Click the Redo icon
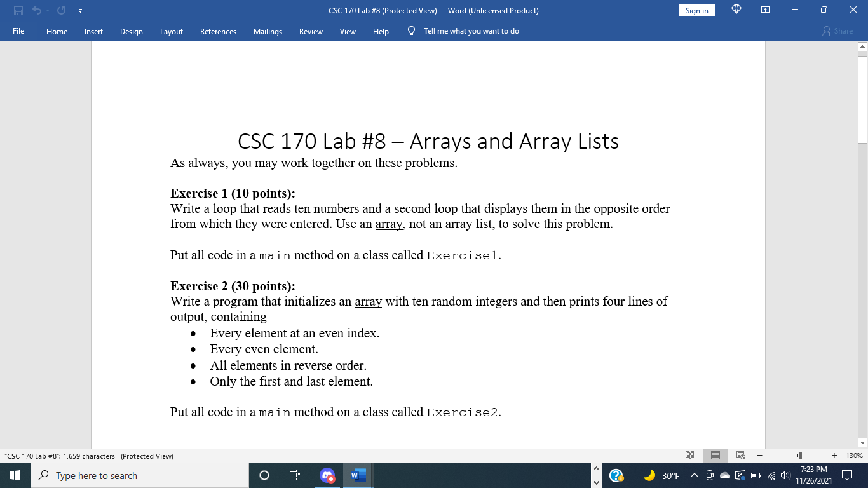 [60, 10]
